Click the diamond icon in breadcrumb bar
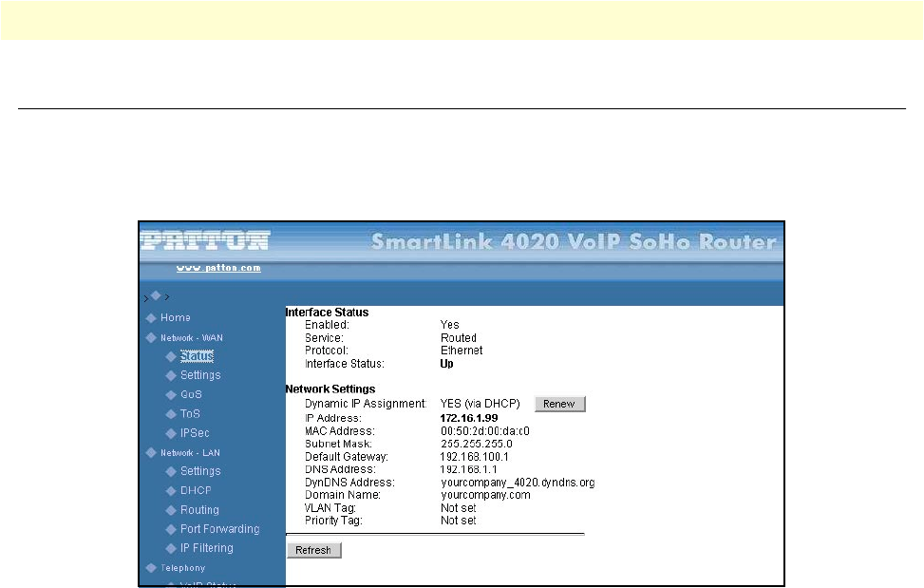Screen dimensions: 924x588 point(156,295)
